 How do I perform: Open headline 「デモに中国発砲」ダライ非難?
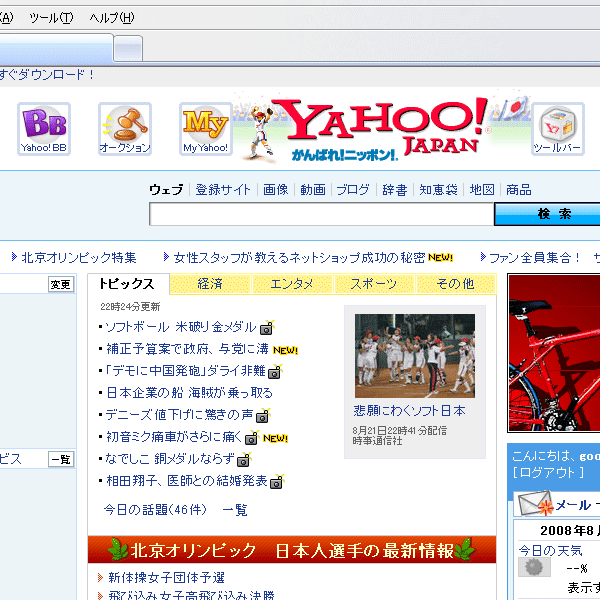click(185, 371)
